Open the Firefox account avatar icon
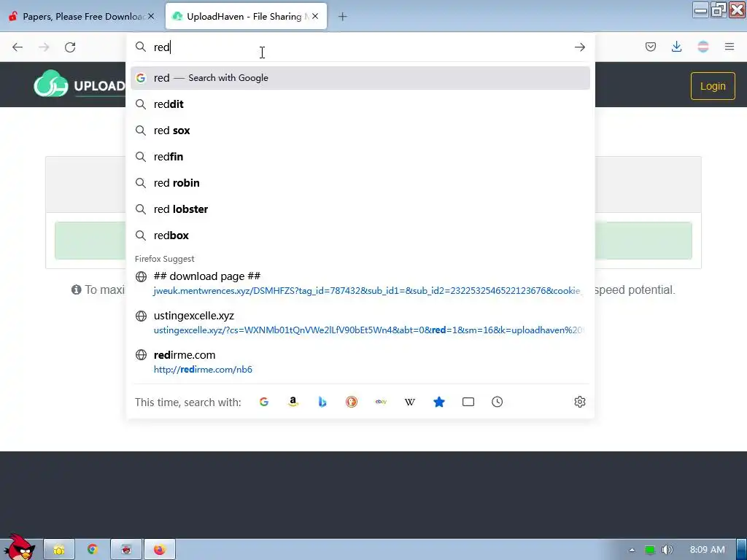 [703, 47]
